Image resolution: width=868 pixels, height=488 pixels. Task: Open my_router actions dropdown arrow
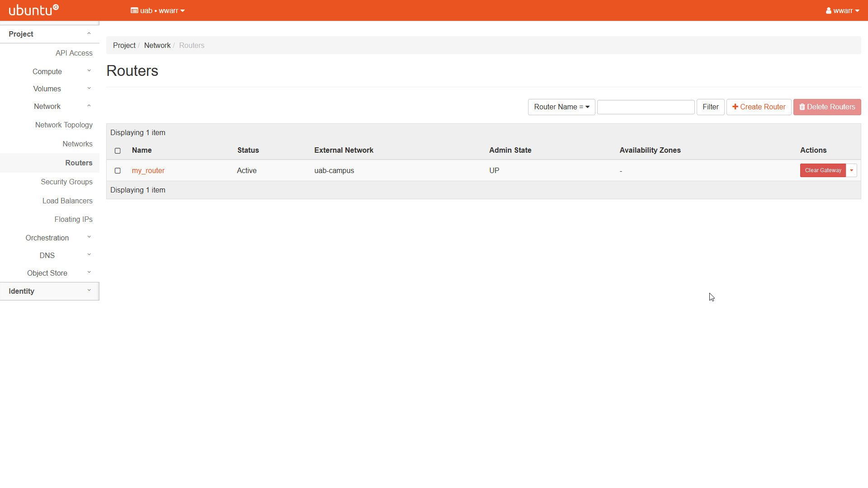[851, 170]
